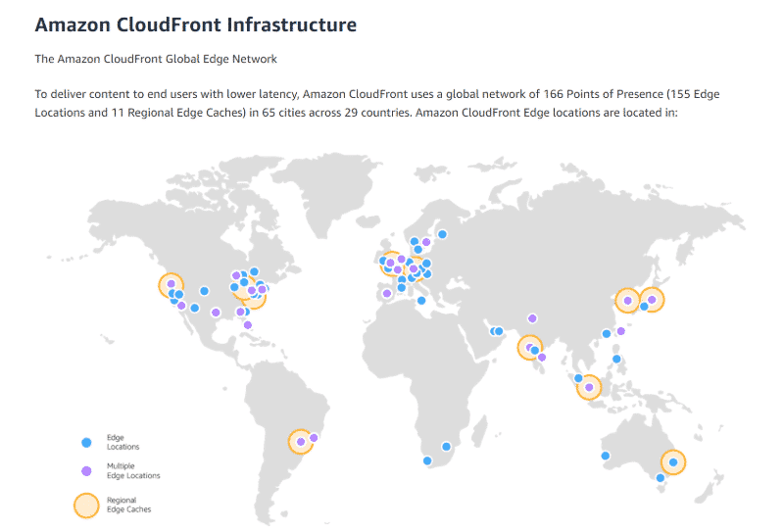784x532 pixels.
Task: Select the São Paulo regional edge cache circle
Action: [301, 442]
